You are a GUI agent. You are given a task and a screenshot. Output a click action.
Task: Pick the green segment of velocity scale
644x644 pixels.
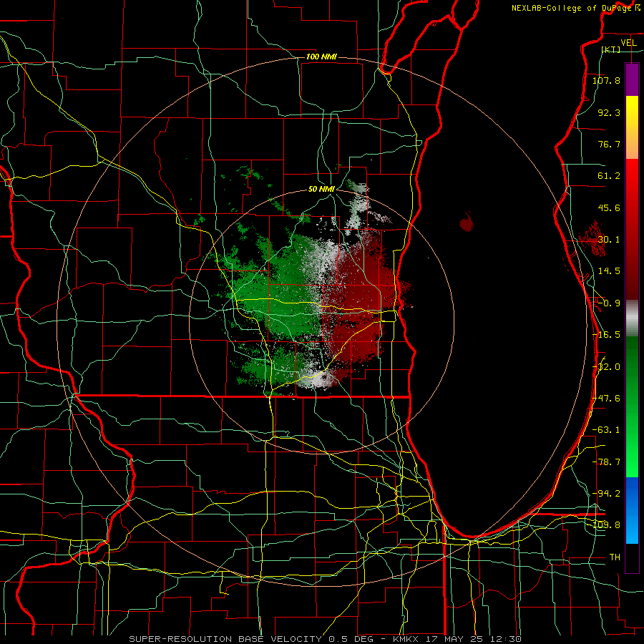pyautogui.click(x=632, y=406)
